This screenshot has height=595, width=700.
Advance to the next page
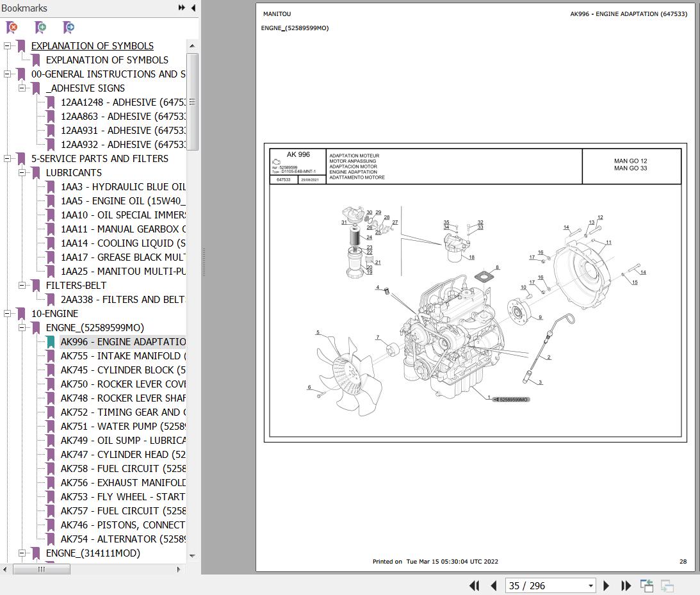(x=606, y=585)
